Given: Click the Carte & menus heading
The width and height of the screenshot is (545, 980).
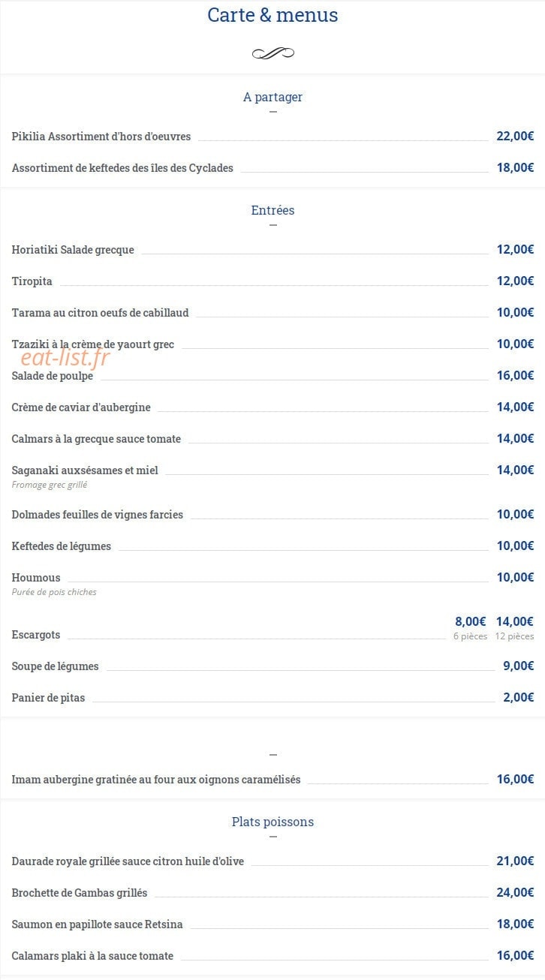Looking at the screenshot, I should pos(272,15).
